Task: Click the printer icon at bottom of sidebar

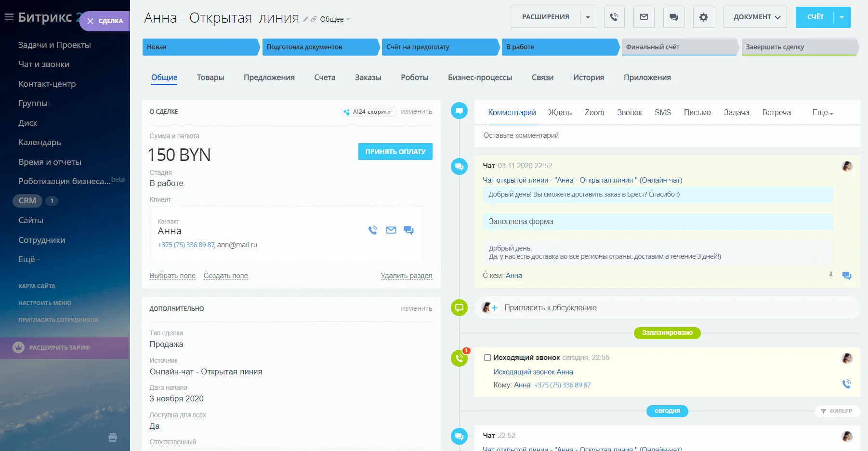Action: pyautogui.click(x=113, y=437)
